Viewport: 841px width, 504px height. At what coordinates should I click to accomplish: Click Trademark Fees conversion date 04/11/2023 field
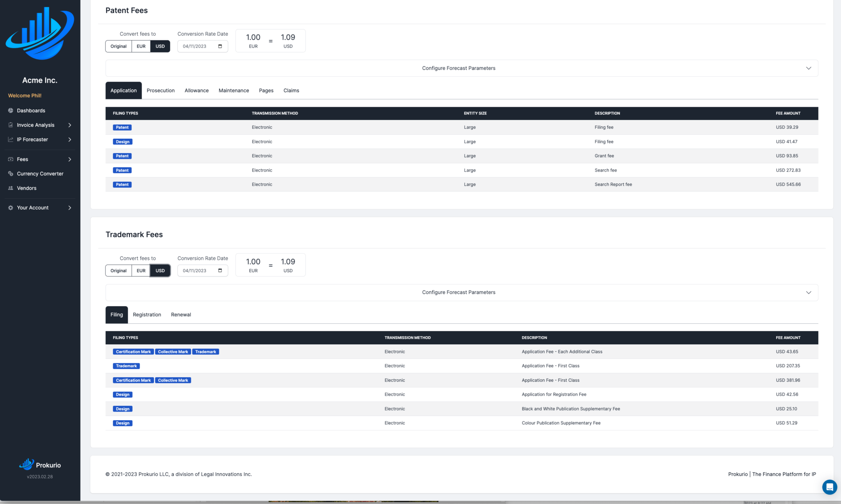tap(202, 270)
